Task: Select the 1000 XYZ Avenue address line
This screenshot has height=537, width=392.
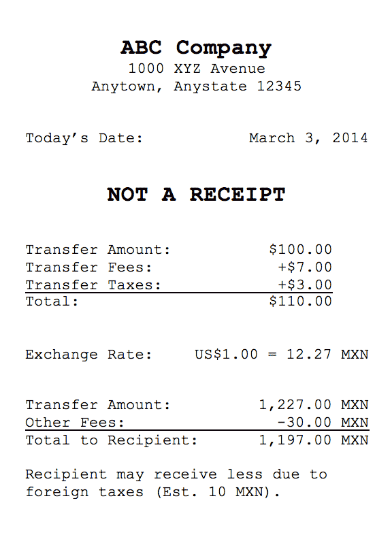Action: [x=197, y=69]
